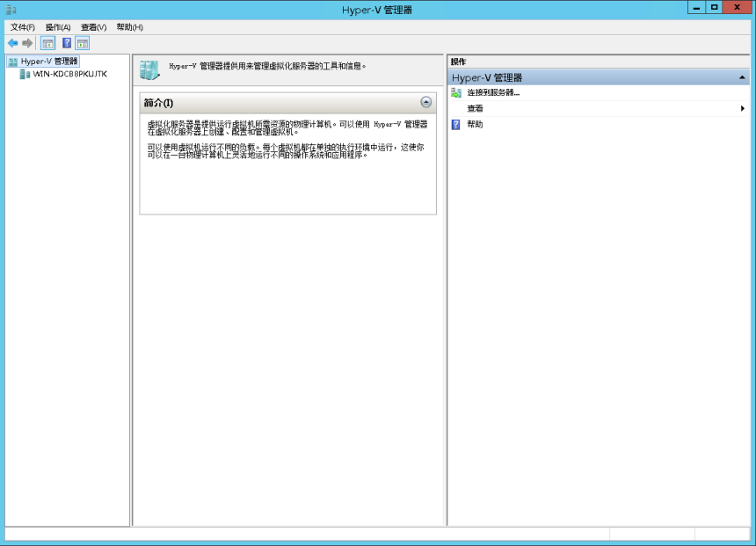Open the 查看(V) menu
The width and height of the screenshot is (756, 546).
pos(93,27)
